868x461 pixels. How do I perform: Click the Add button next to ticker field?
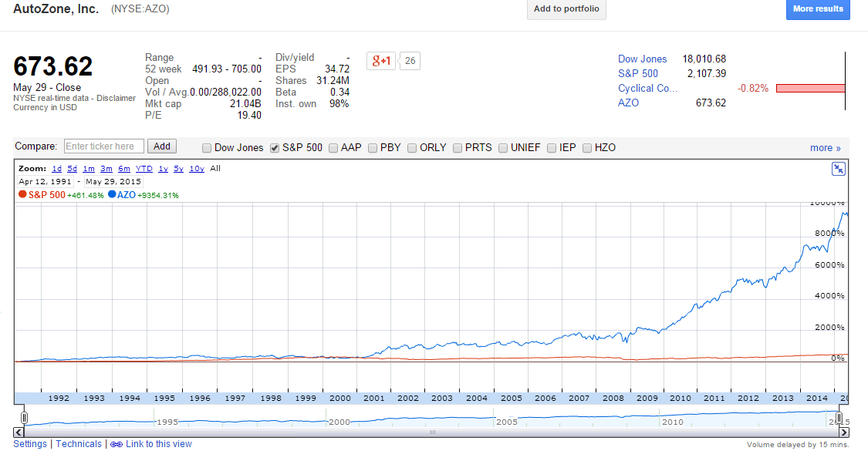coord(162,146)
